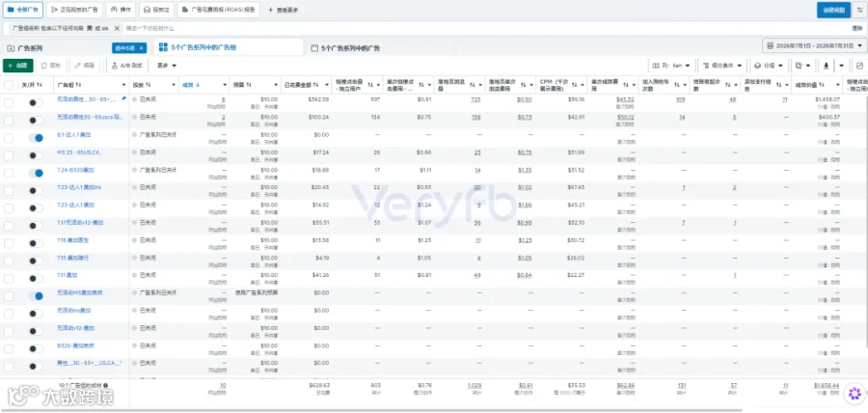Click the $628.63 total spent summary

[319, 385]
